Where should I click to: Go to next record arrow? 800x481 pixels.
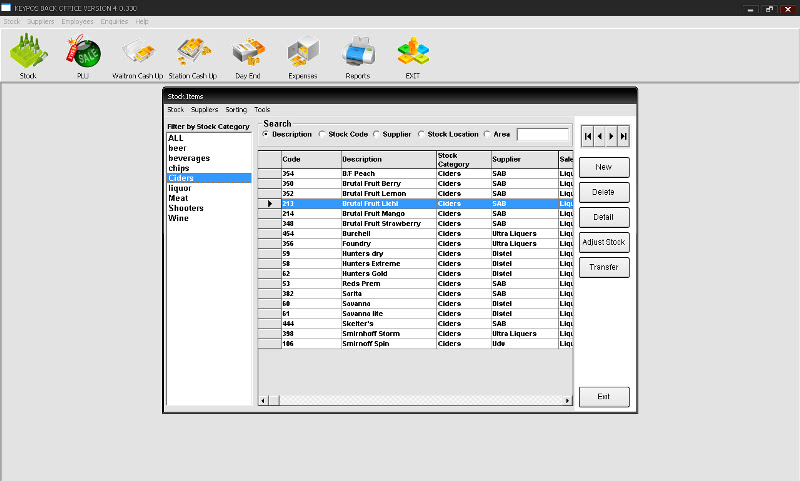(x=611, y=136)
